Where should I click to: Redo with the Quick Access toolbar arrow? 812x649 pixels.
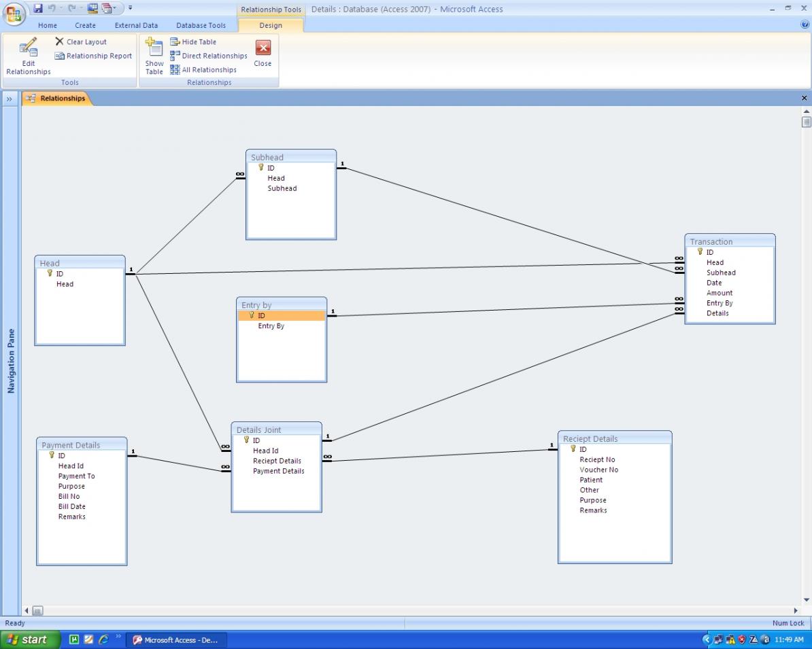pos(72,8)
